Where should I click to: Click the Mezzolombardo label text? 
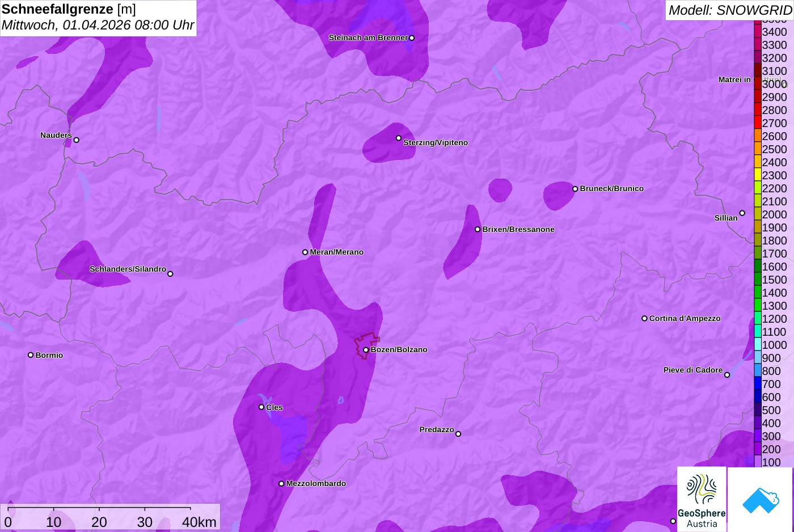click(x=316, y=484)
